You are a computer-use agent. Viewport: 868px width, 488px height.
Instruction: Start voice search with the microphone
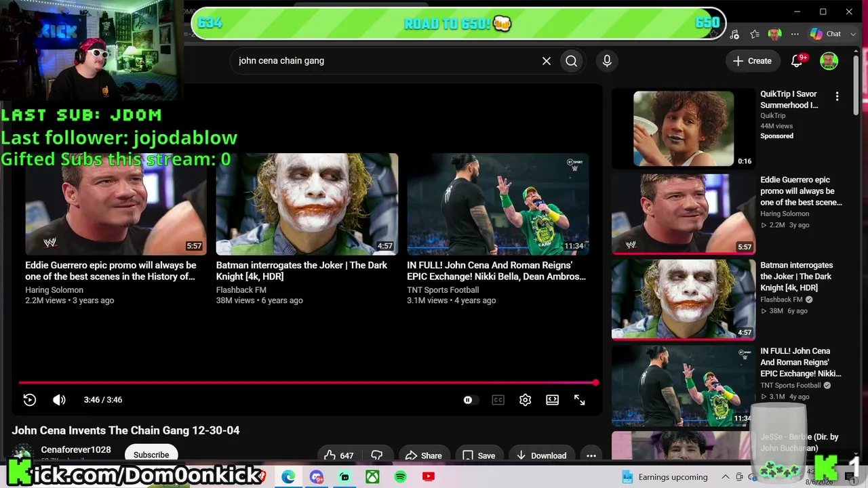coord(607,61)
